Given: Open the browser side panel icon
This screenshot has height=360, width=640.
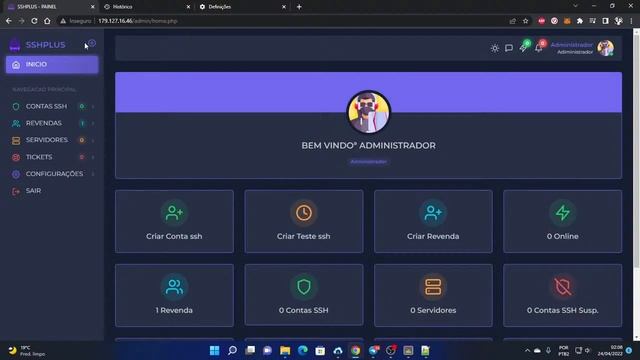Looking at the screenshot, I should coord(606,21).
